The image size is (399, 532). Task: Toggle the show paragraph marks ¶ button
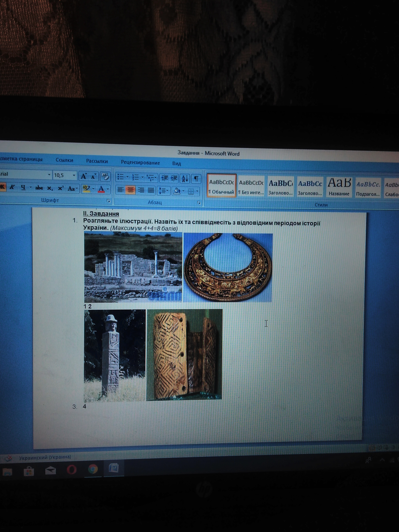tap(196, 179)
